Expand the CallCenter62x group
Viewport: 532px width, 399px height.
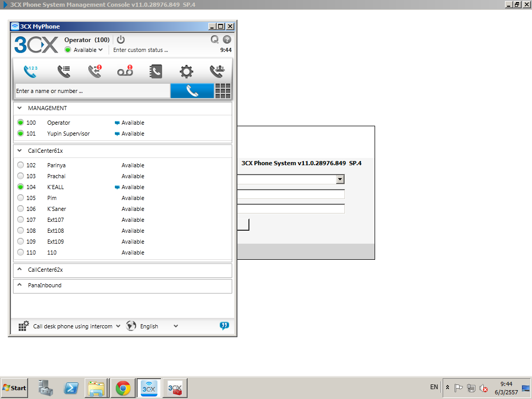coord(20,270)
